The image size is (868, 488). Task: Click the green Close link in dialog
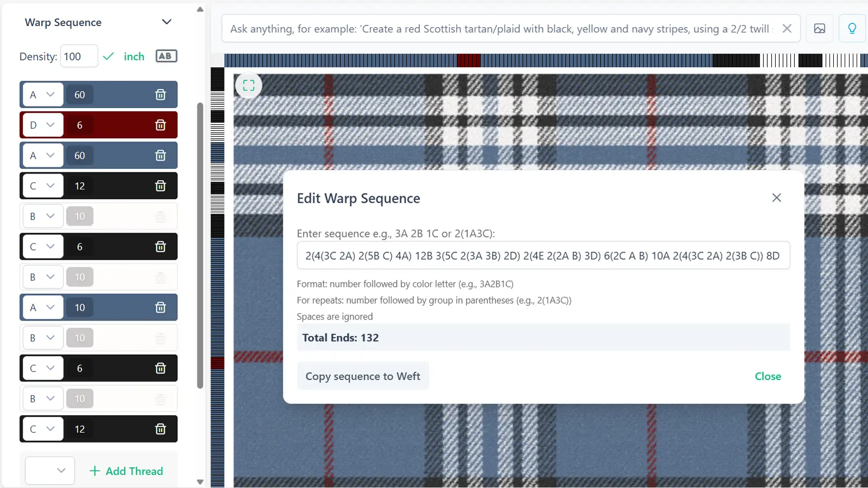768,376
